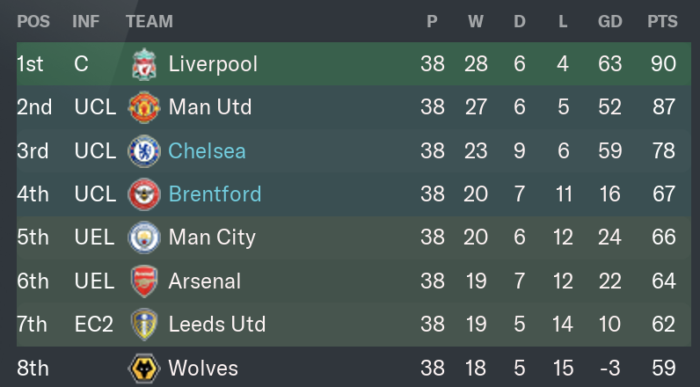Click the Wolves team name
The width and height of the screenshot is (700, 387).
(203, 368)
